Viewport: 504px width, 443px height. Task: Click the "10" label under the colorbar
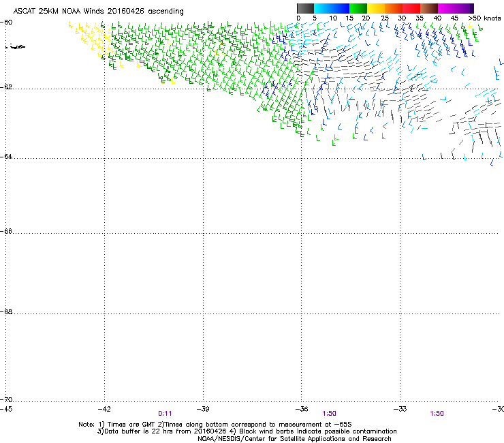pyautogui.click(x=333, y=18)
